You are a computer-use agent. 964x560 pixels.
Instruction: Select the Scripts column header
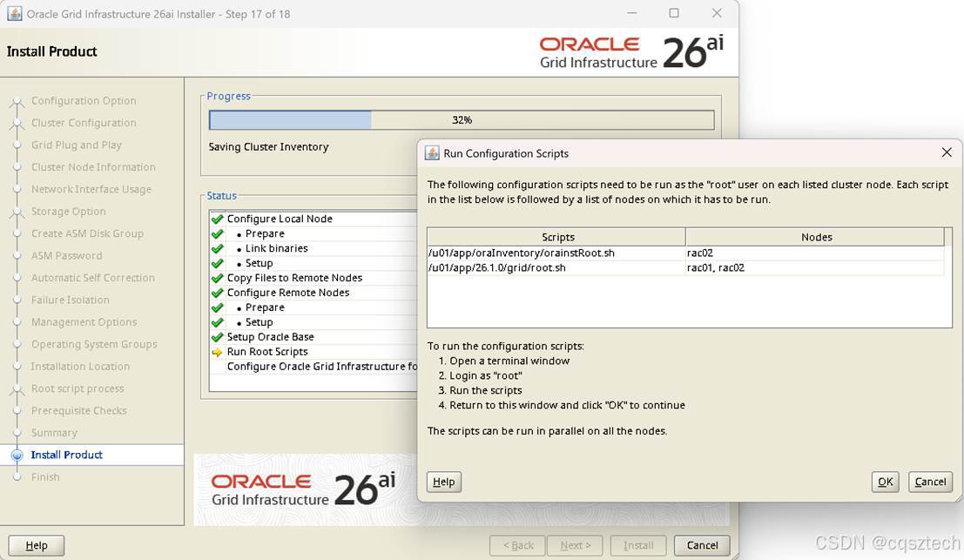click(557, 237)
